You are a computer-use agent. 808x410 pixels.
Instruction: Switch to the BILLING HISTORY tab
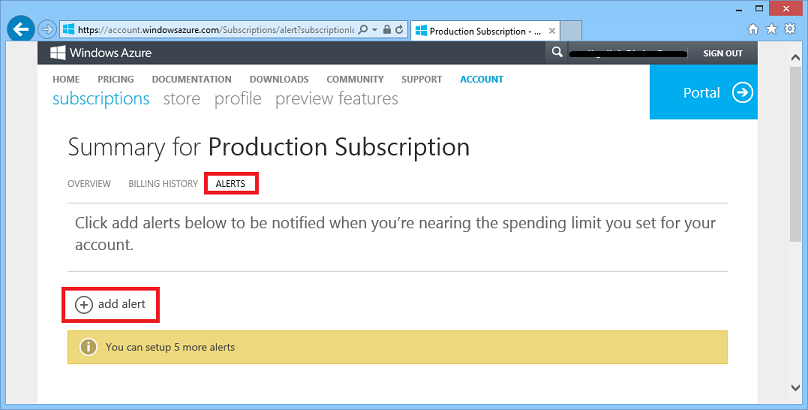click(x=163, y=183)
